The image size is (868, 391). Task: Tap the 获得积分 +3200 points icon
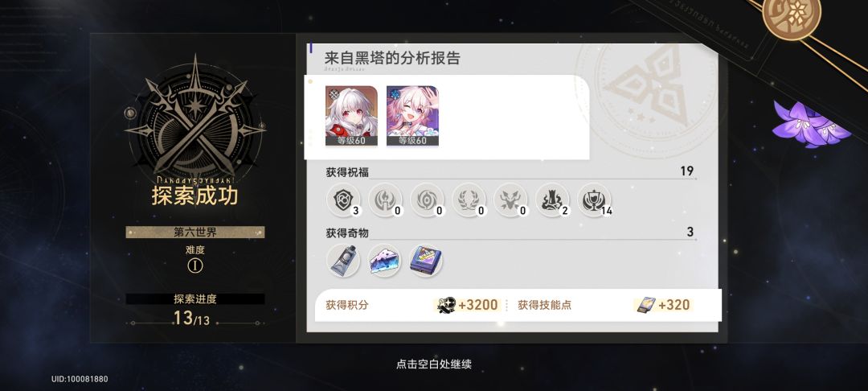coord(446,305)
